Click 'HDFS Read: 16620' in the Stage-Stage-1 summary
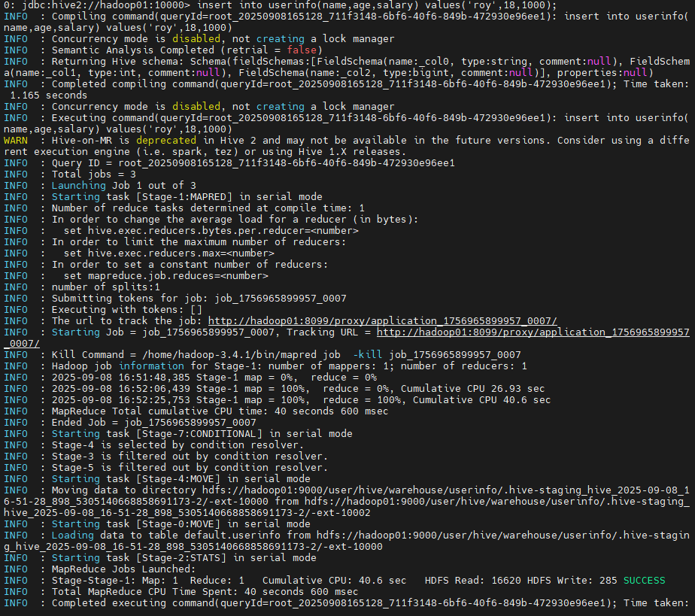 [x=473, y=581]
